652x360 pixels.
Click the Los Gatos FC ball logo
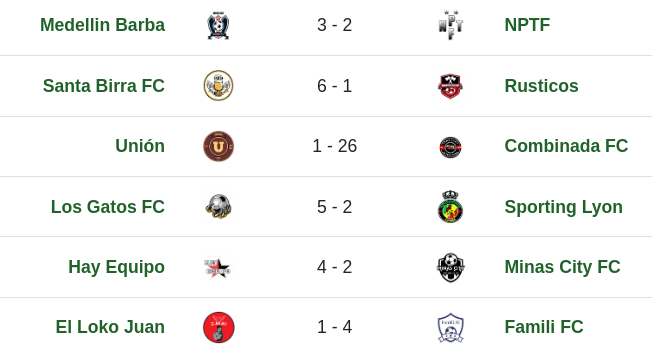pyautogui.click(x=219, y=207)
